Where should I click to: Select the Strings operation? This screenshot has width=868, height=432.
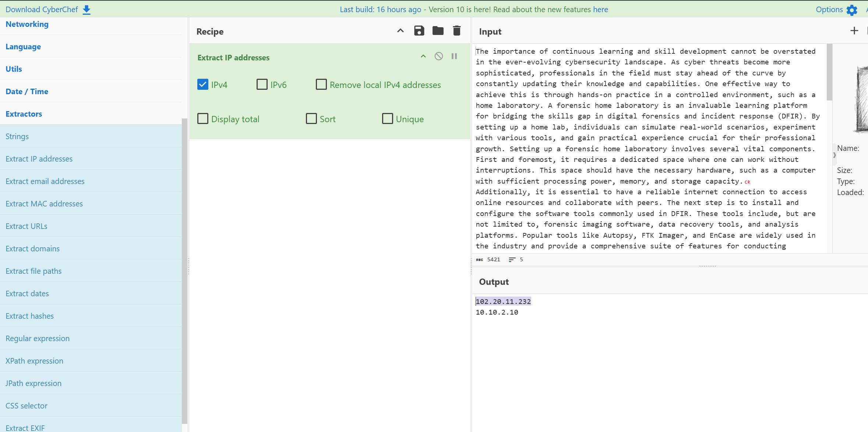91,137
